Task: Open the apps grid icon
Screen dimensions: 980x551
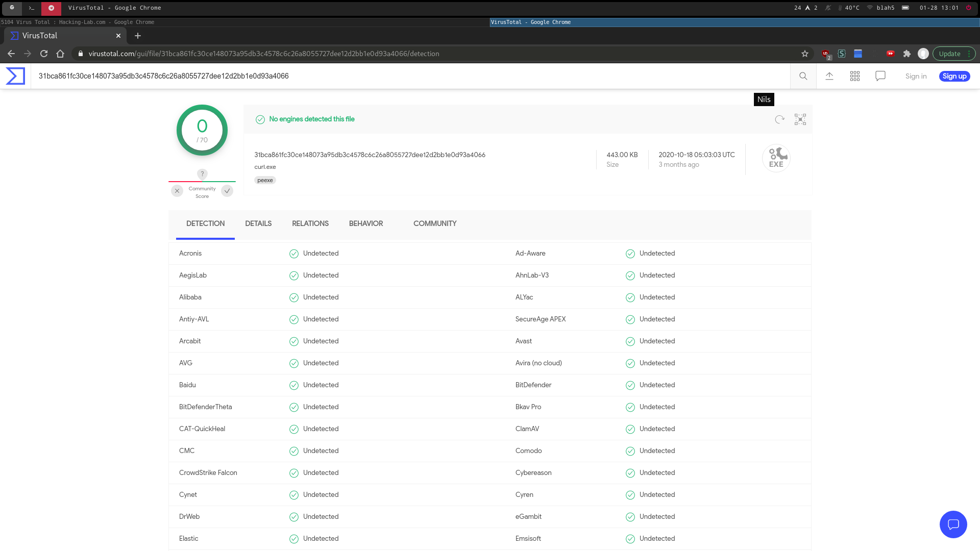Action: pyautogui.click(x=855, y=76)
